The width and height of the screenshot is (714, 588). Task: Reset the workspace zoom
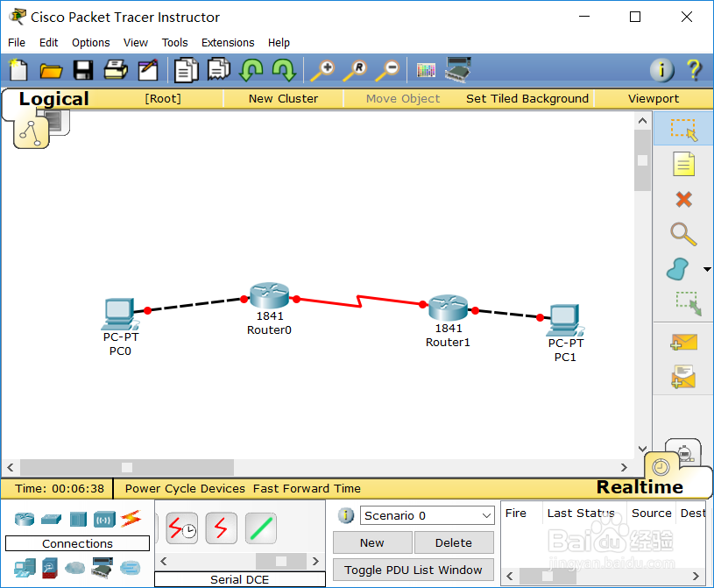355,70
